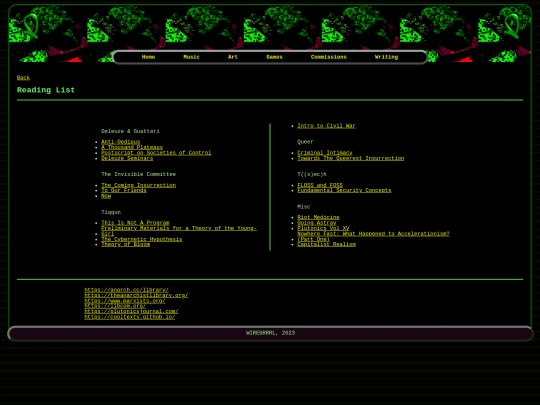Open Towards The Queerest Insurrection link

(351, 158)
